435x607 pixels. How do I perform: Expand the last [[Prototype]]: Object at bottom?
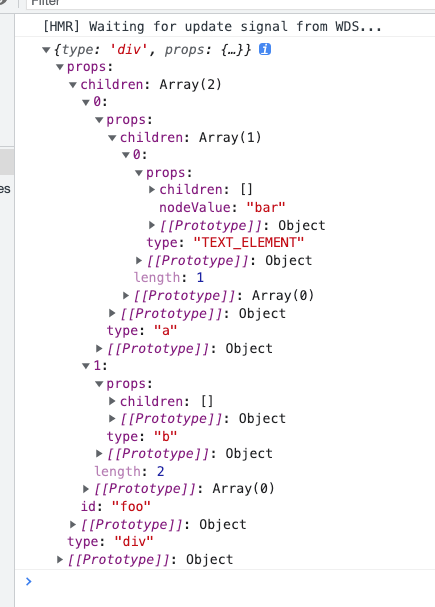(60, 559)
